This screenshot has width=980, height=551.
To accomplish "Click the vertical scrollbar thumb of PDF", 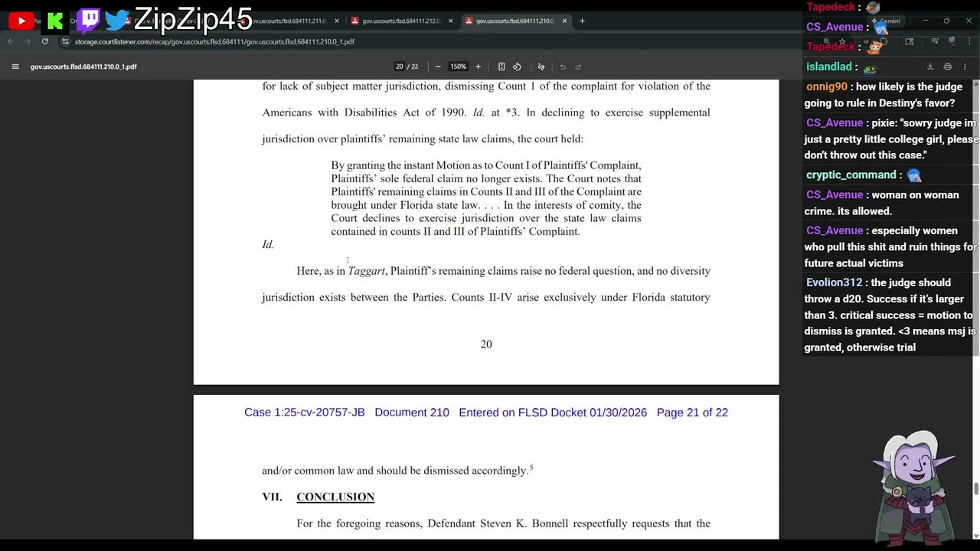I will (975, 488).
